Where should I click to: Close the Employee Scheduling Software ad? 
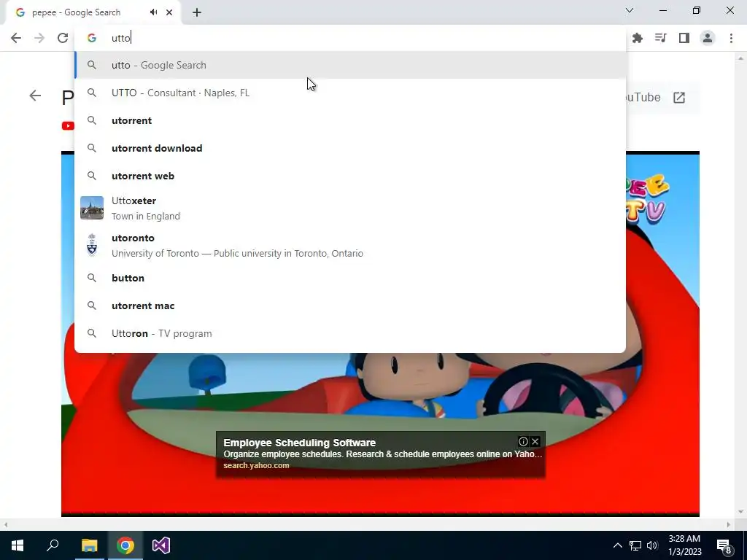(x=535, y=441)
